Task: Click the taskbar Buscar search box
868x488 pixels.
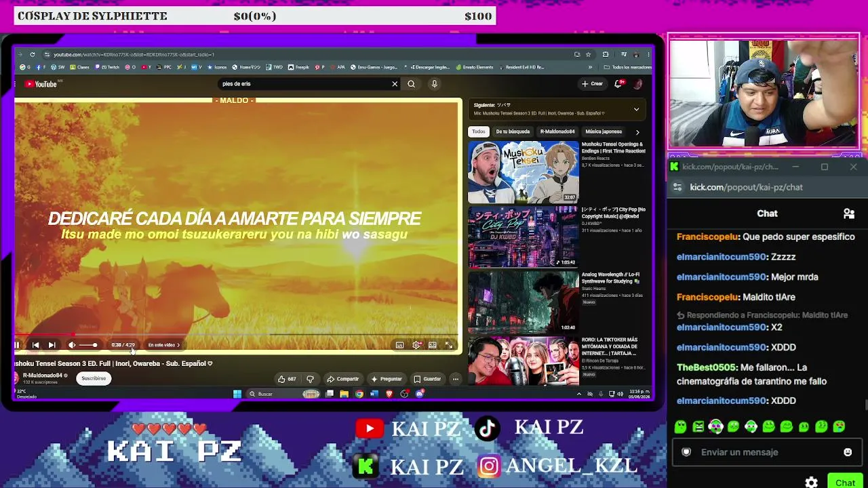Action: [x=283, y=394]
